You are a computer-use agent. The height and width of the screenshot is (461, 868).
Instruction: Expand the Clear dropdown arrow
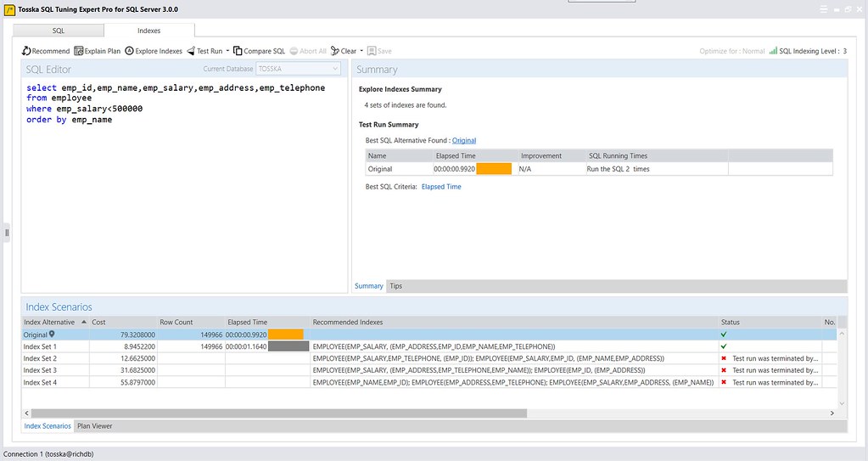click(x=361, y=51)
